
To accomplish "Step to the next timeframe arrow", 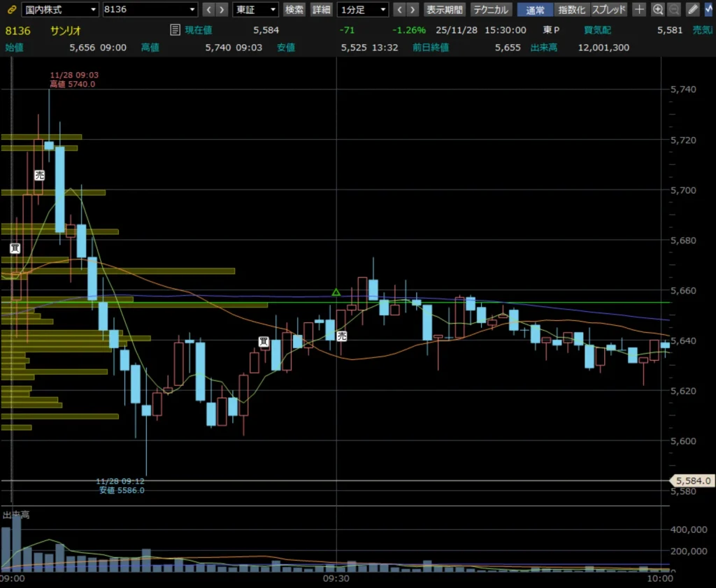I will click(413, 10).
